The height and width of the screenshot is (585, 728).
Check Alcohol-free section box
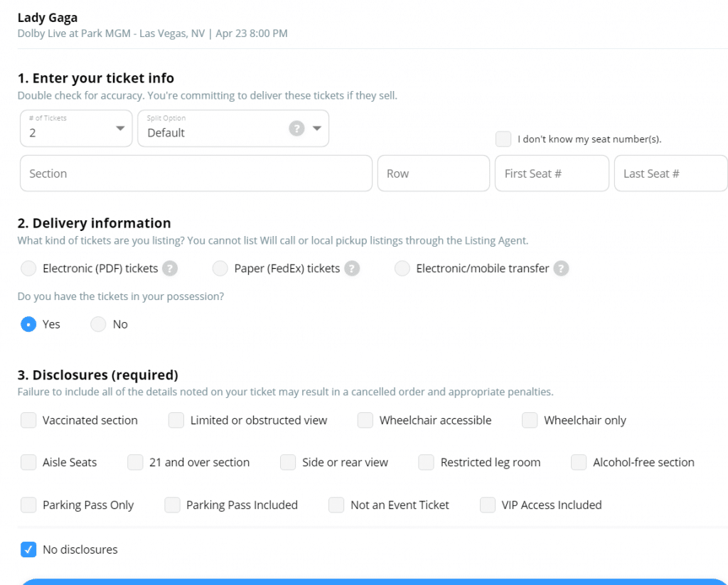579,463
